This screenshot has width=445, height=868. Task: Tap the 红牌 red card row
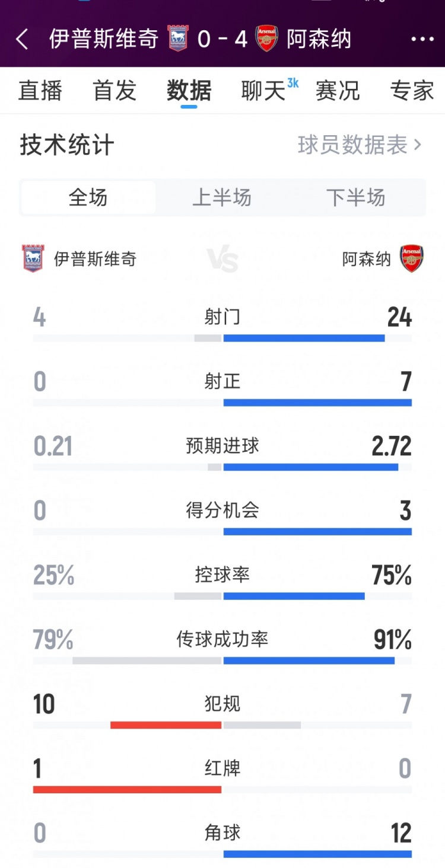pyautogui.click(x=223, y=769)
